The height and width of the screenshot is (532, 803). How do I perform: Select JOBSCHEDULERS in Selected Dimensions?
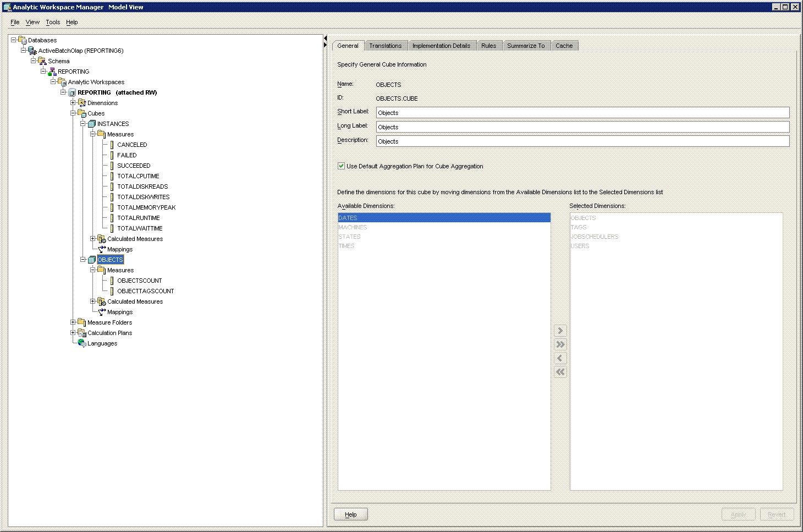click(676, 237)
